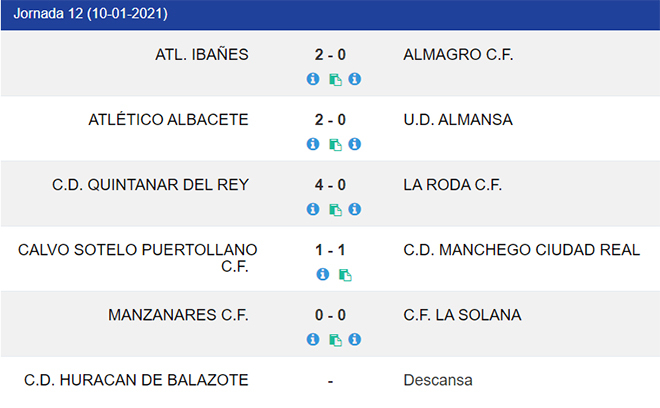Open MANZANARES C.F. home team info icon

tap(313, 339)
